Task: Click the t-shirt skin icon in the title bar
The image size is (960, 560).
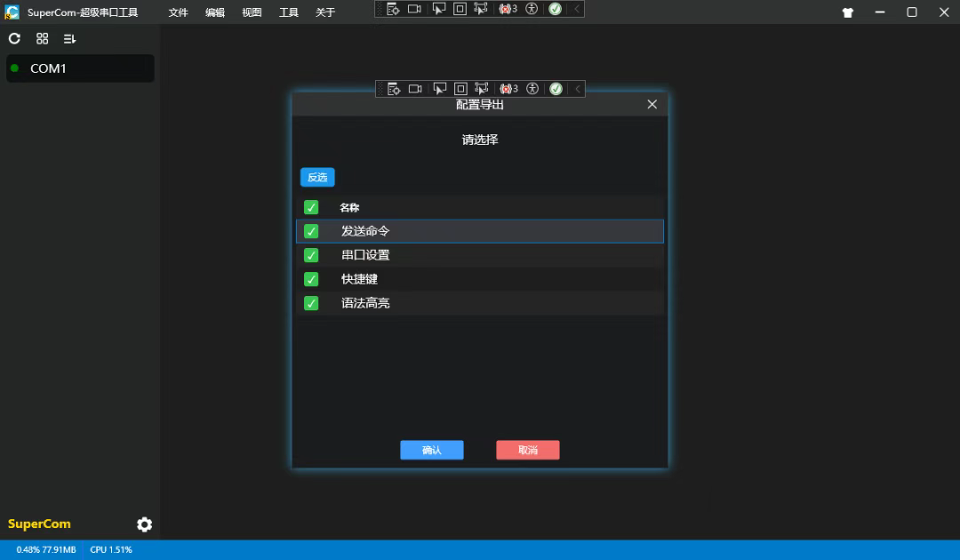Action: (x=847, y=12)
